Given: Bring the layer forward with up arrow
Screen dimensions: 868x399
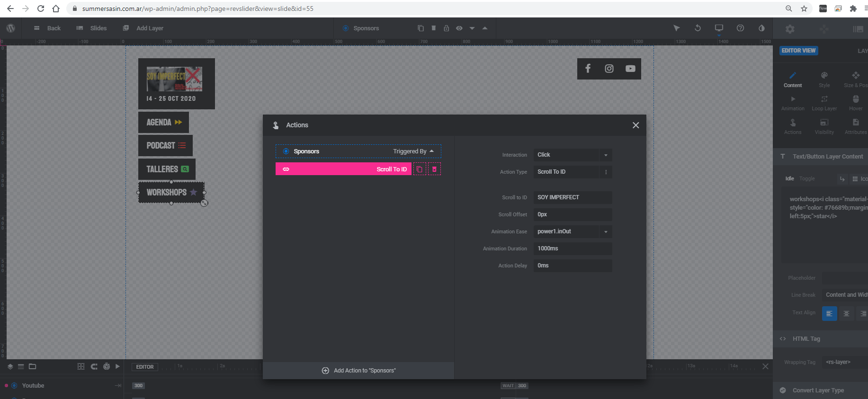Looking at the screenshot, I should pos(485,28).
